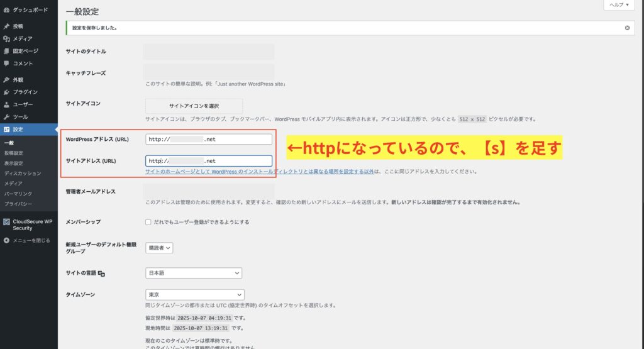Open Posts via the pushpin icon
This screenshot has height=349, width=644.
pos(6,26)
